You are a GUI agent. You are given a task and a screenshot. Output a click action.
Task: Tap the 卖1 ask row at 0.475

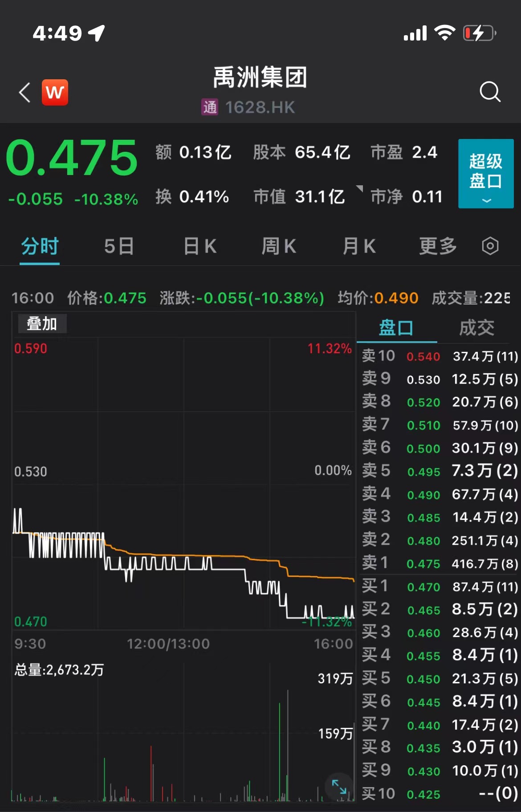(x=440, y=563)
